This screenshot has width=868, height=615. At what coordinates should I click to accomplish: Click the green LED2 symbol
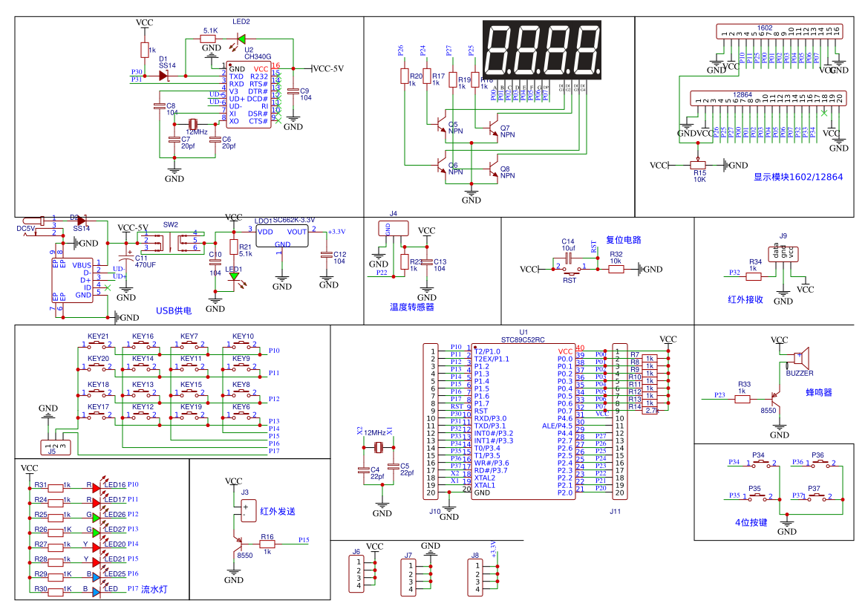point(241,39)
